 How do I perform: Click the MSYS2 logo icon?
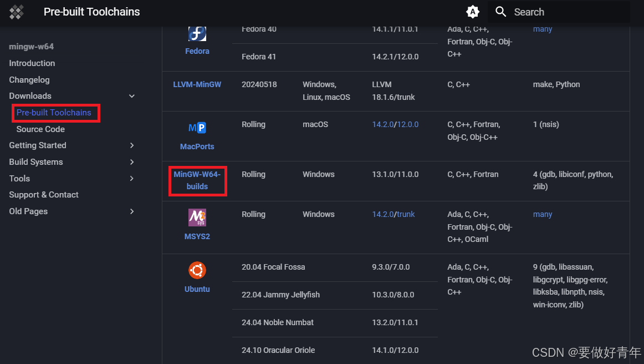(197, 218)
